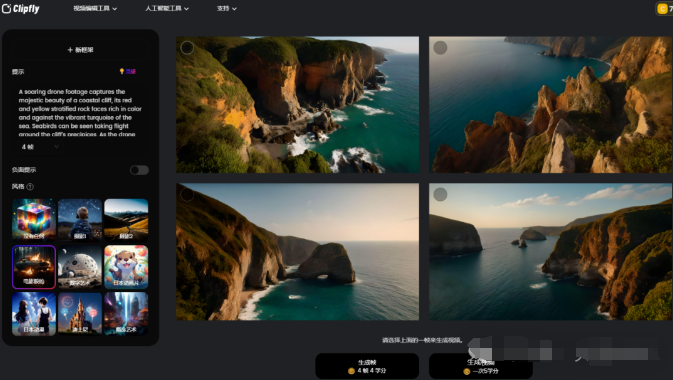Select the top-right rocky coast image circle

point(440,48)
